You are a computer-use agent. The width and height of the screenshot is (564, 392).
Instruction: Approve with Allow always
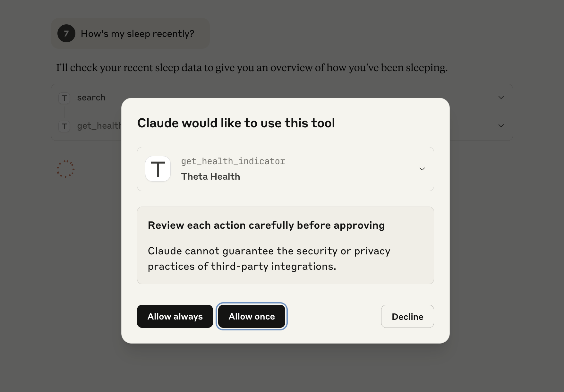[x=175, y=316]
